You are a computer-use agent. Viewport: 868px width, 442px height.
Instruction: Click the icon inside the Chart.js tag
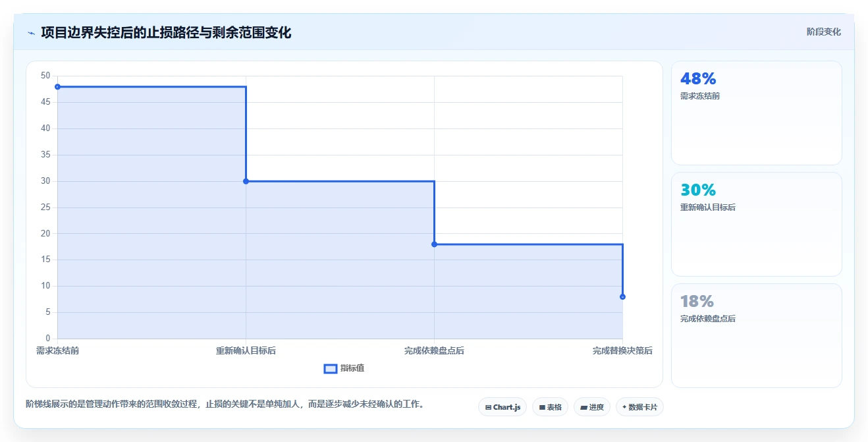click(x=488, y=408)
